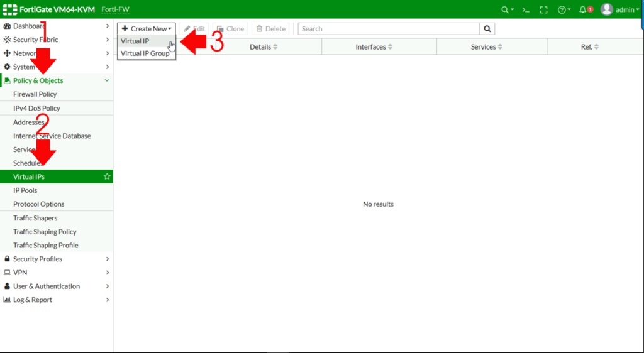Image resolution: width=644 pixels, height=353 pixels.
Task: Open the help question mark menu
Action: click(563, 9)
